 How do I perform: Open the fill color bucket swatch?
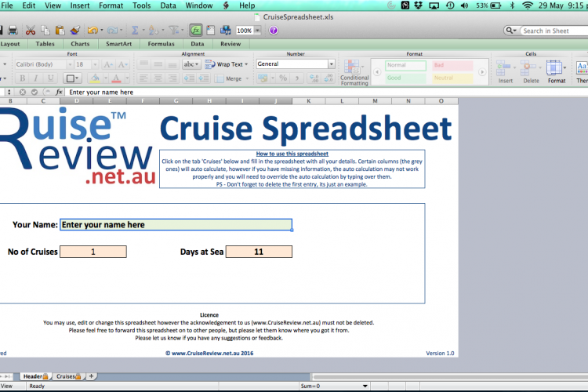tap(95, 78)
